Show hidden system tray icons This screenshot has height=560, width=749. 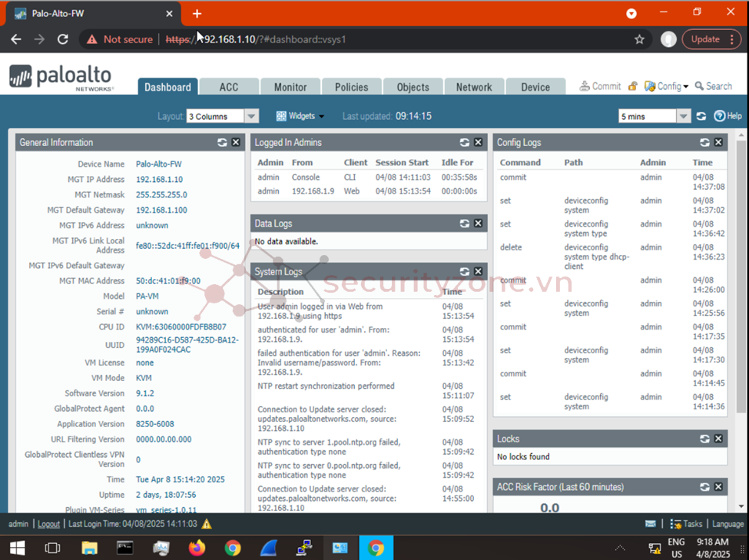point(620,548)
